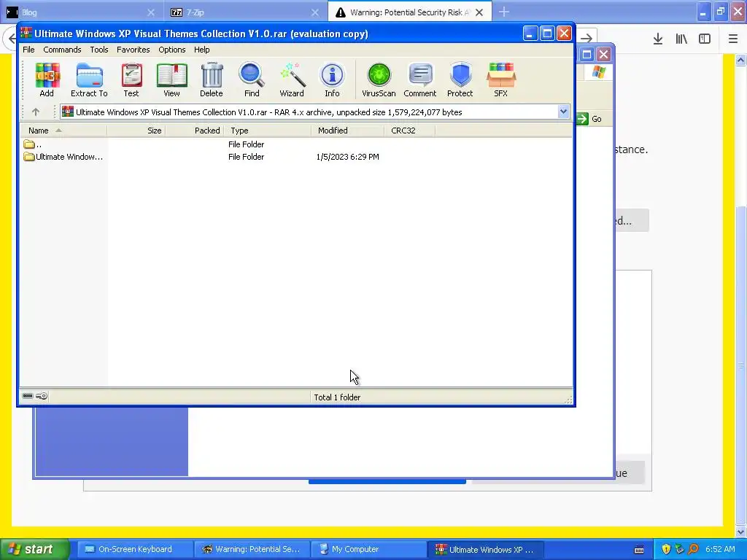Click the security shield tray icon
The image size is (747, 560).
tap(666, 549)
